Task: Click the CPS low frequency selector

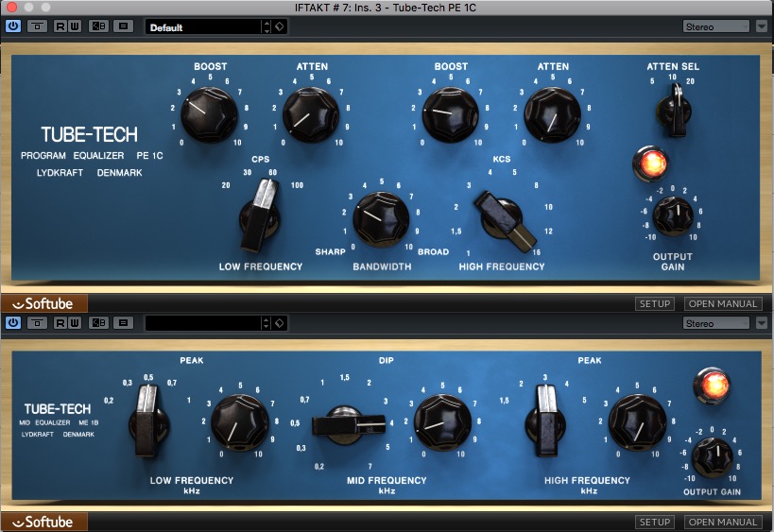Action: coord(260,216)
